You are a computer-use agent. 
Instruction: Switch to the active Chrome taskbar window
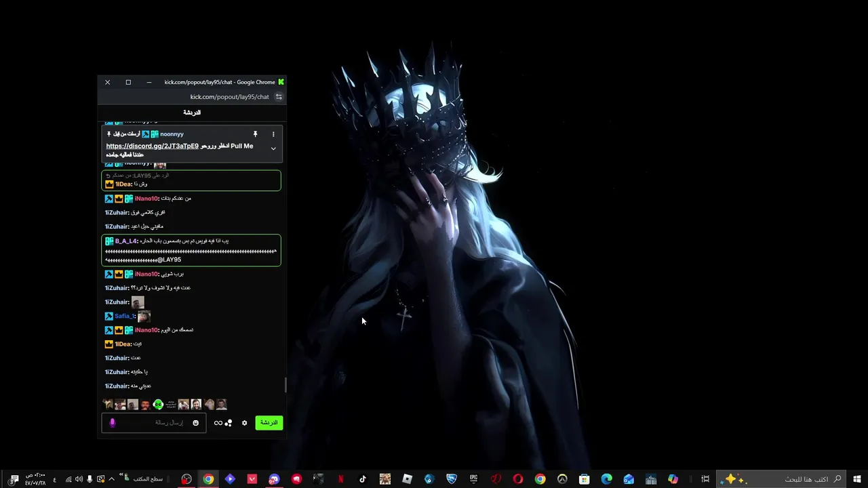(x=208, y=479)
